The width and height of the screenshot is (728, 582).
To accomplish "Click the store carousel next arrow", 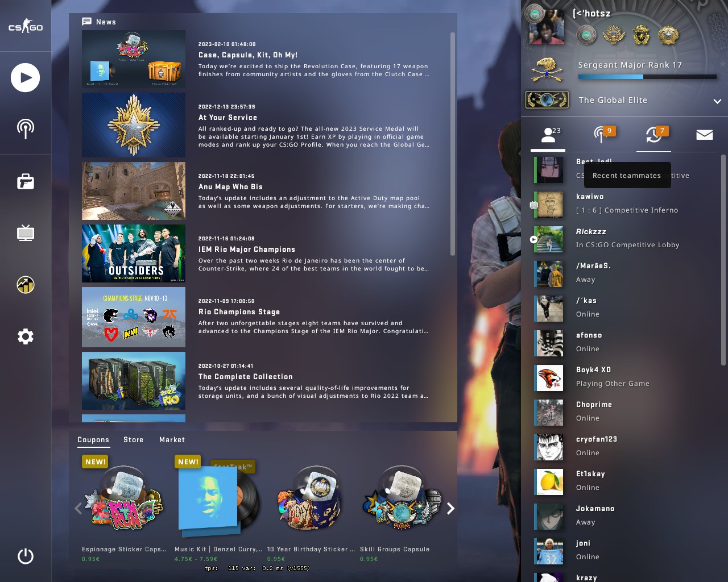I will (x=450, y=508).
